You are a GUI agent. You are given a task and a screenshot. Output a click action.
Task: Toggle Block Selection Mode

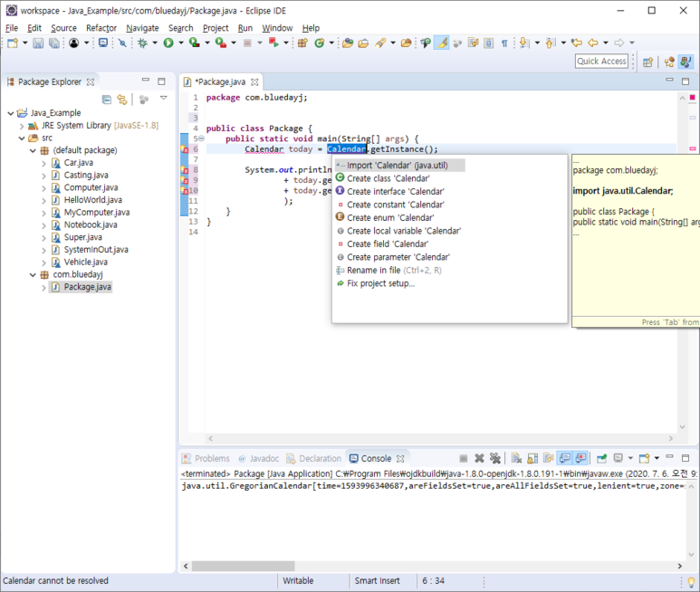pos(489,43)
